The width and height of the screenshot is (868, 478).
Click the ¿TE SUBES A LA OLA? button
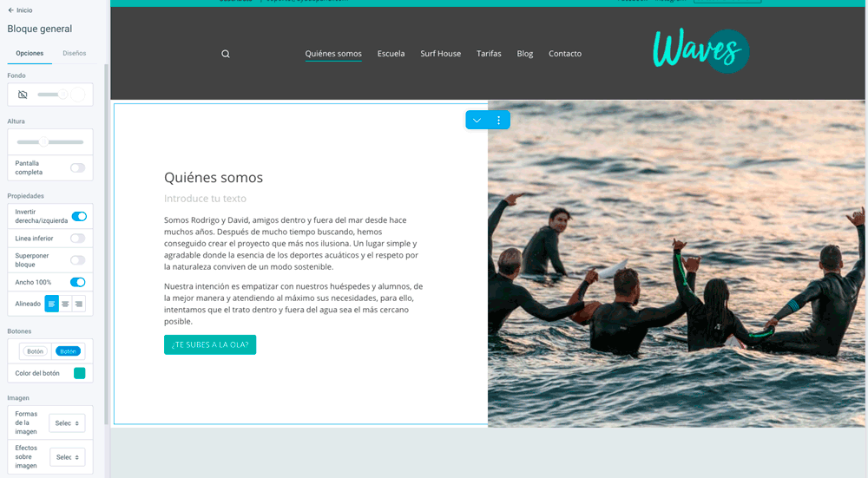click(210, 344)
